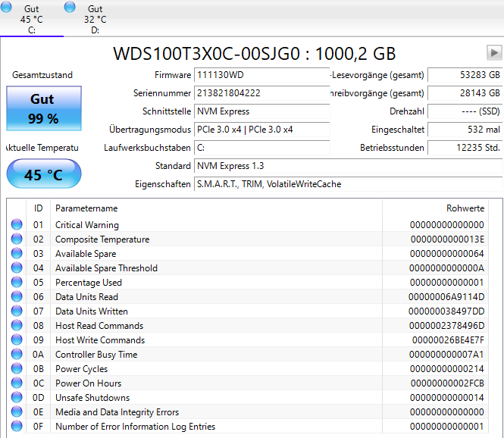504x438 pixels.
Task: Click raw value 000000000013E
Action: tap(447, 239)
